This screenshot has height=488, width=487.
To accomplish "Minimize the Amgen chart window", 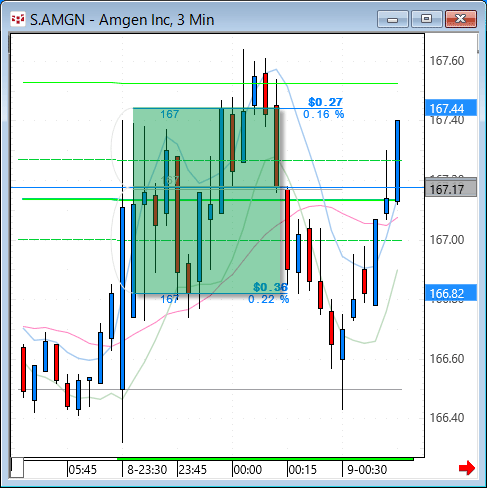I will coord(393,19).
